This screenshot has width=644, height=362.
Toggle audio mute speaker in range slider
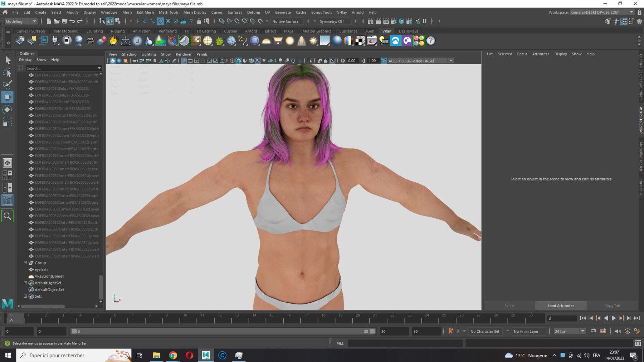pyautogui.click(x=618, y=331)
